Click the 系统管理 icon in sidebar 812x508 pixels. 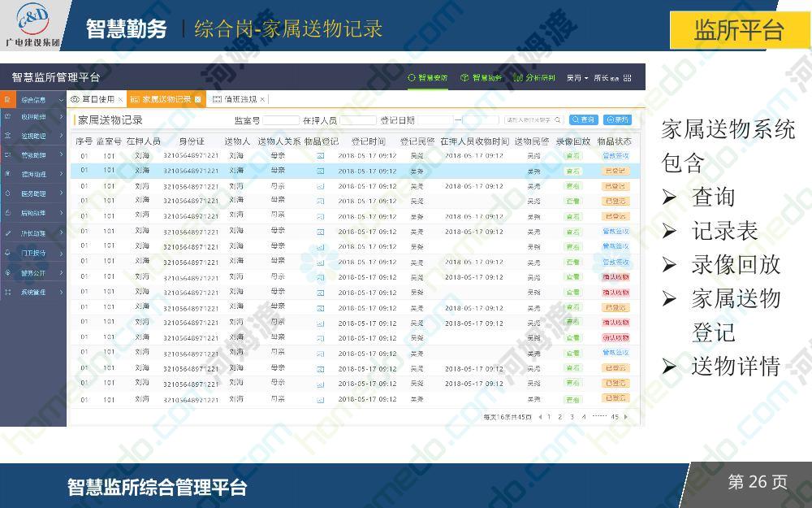(x=7, y=292)
